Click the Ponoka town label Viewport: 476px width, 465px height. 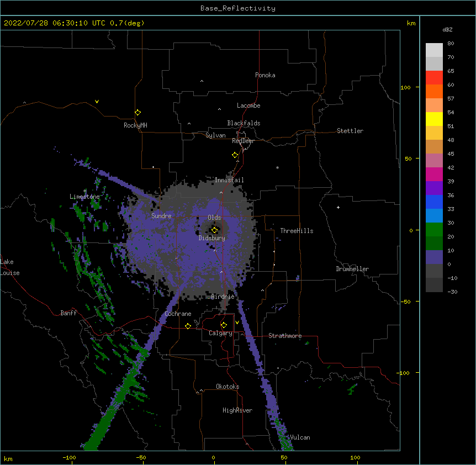coord(265,75)
